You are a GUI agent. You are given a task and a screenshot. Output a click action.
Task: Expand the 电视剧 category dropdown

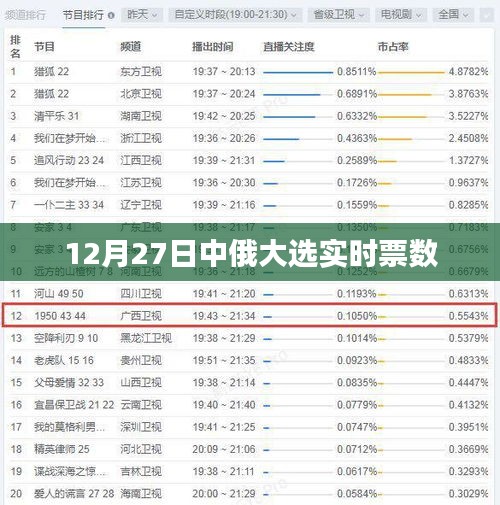tap(401, 15)
